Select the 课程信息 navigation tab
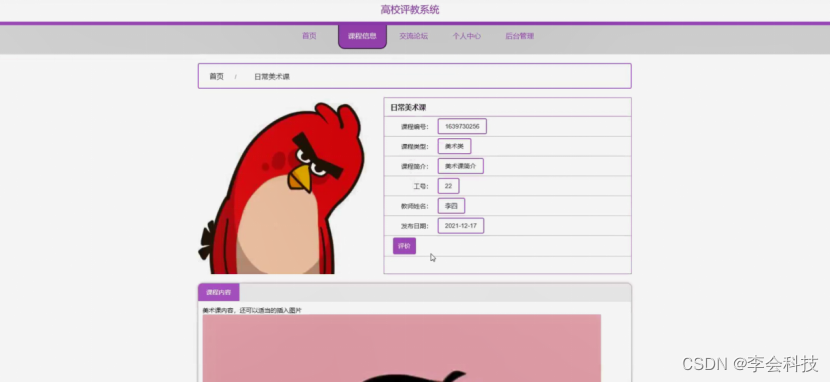Image resolution: width=834 pixels, height=382 pixels. 362,36
